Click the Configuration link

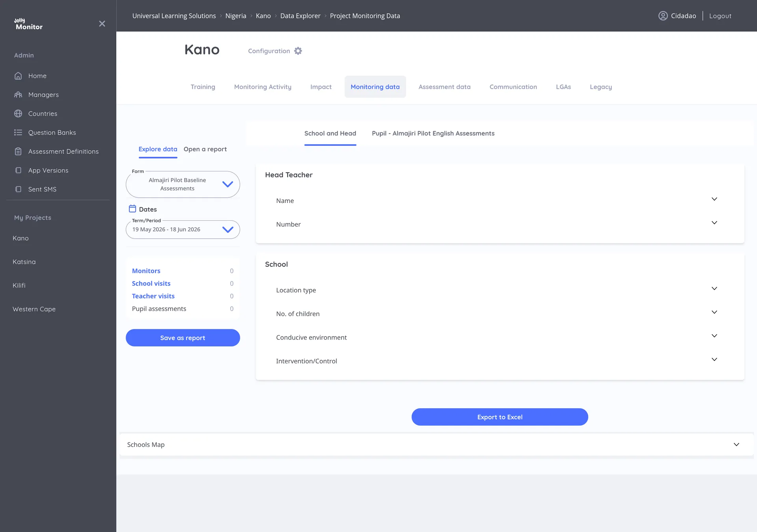point(269,51)
